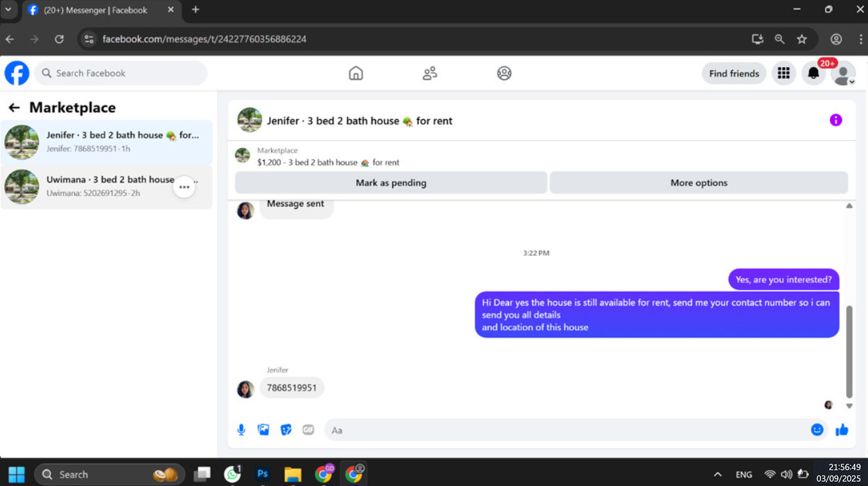Click the browser back arrow

click(10, 39)
